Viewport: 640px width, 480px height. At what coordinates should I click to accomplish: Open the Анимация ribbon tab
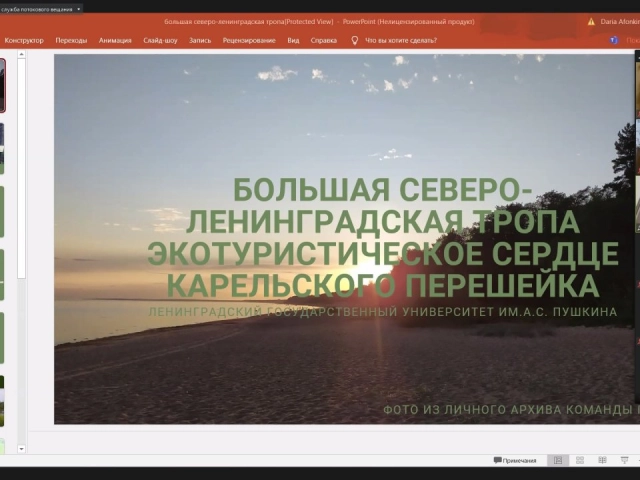tap(115, 40)
